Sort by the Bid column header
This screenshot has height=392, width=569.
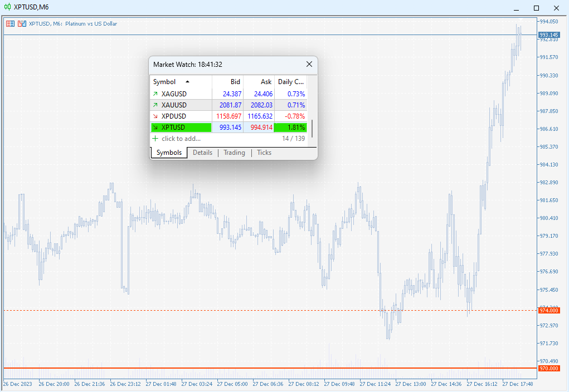click(227, 82)
